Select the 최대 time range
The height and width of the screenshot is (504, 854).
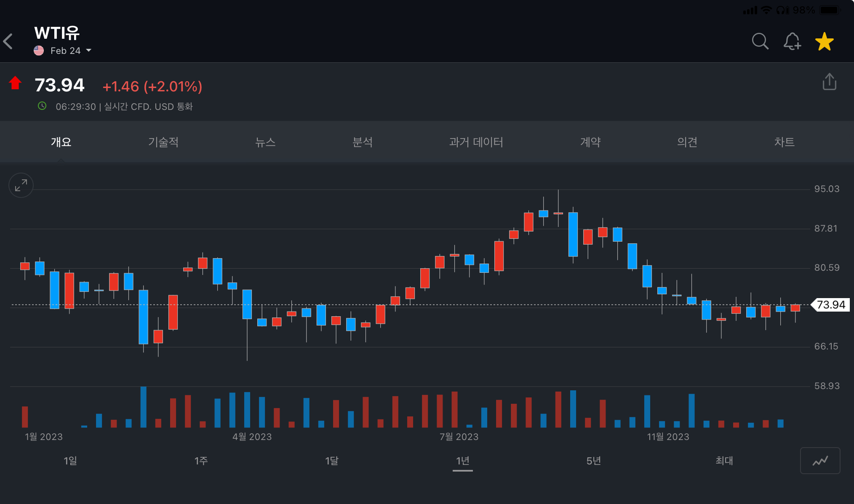coord(724,461)
